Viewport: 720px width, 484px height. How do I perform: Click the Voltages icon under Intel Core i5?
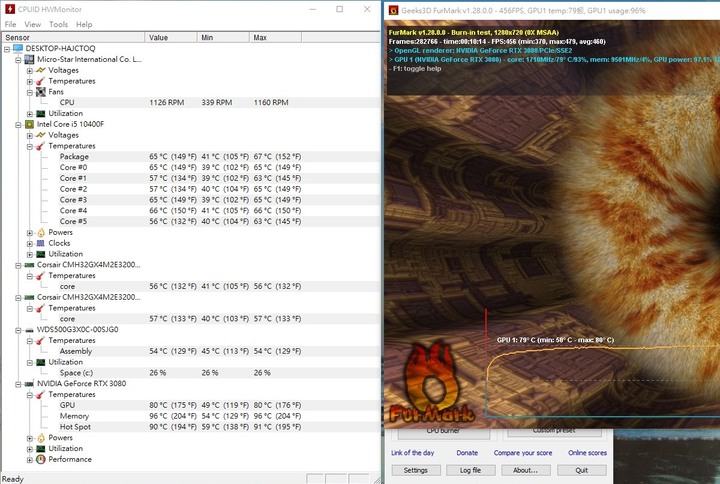point(41,135)
